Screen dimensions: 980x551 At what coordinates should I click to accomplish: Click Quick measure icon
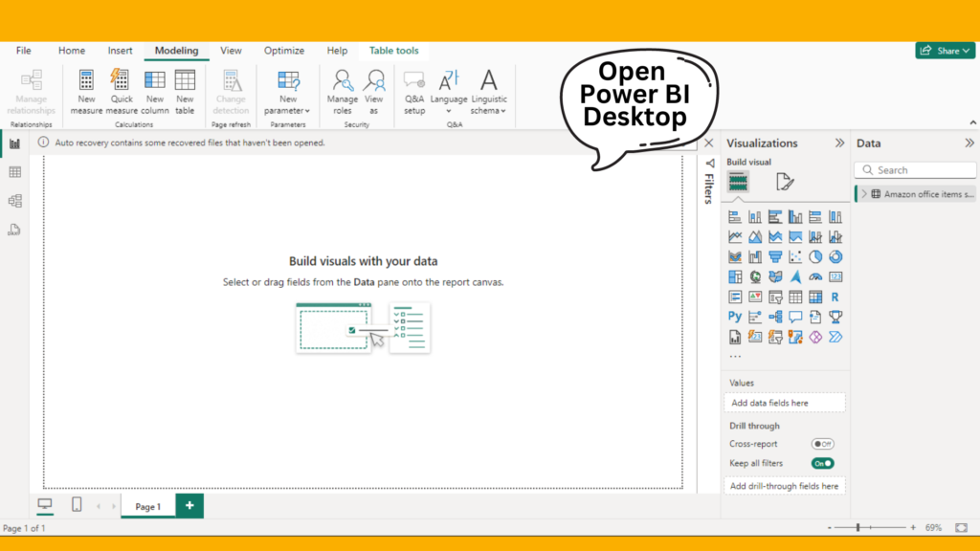(x=120, y=80)
